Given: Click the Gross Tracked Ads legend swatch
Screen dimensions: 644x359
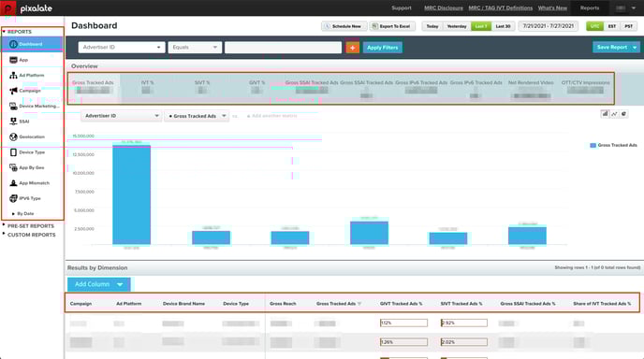Looking at the screenshot, I should [x=593, y=145].
